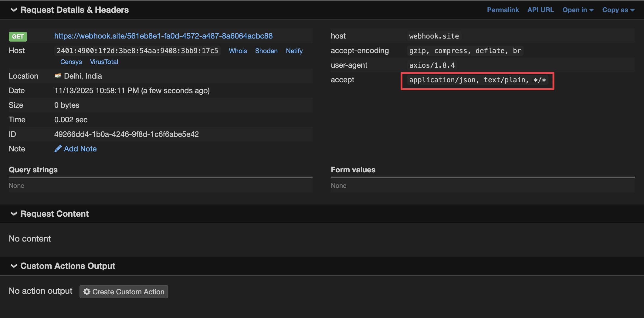Open the 'Open in' dropdown menu
The image size is (644, 318).
click(x=578, y=10)
